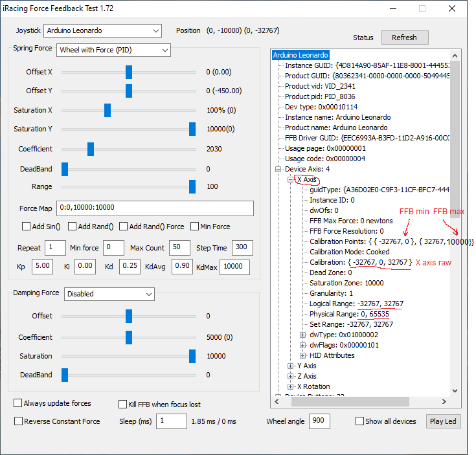Viewport: 476px width, 455px height.
Task: Click the Damping Coefficient slider handle
Action: click(129, 337)
